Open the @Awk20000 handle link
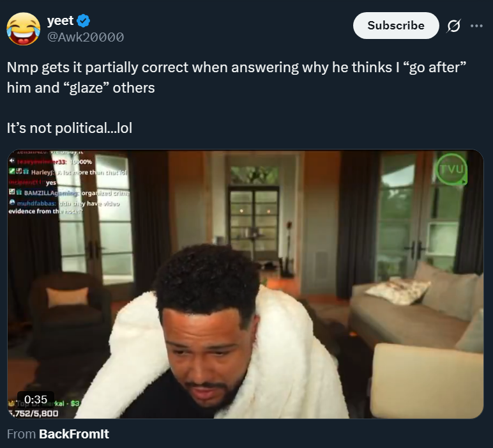 pos(85,37)
